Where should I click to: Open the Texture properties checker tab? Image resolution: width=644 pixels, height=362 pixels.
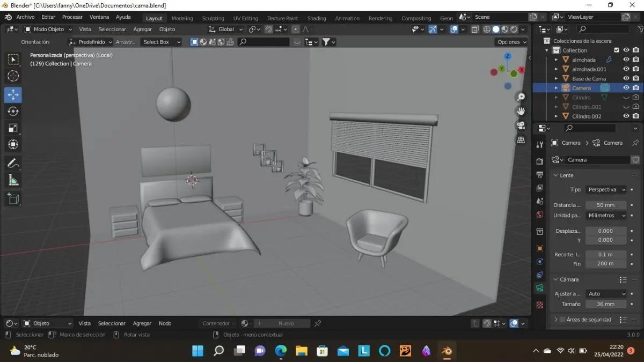540,305
